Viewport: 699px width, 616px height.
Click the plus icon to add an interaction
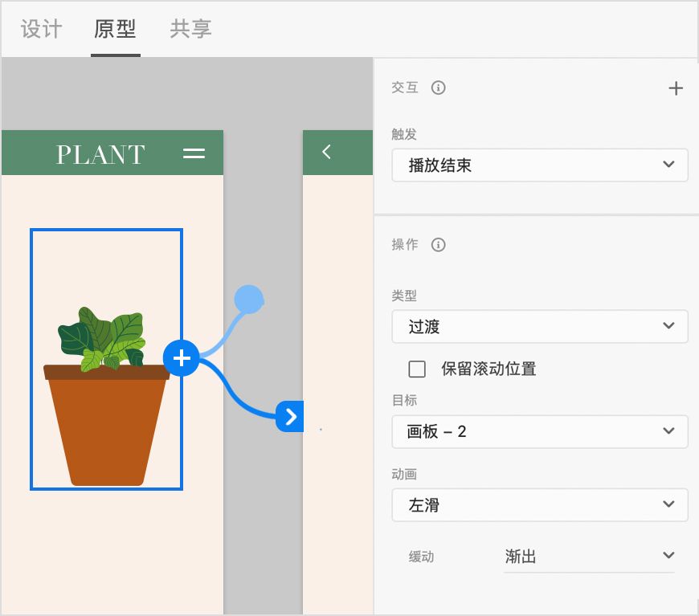(x=676, y=88)
